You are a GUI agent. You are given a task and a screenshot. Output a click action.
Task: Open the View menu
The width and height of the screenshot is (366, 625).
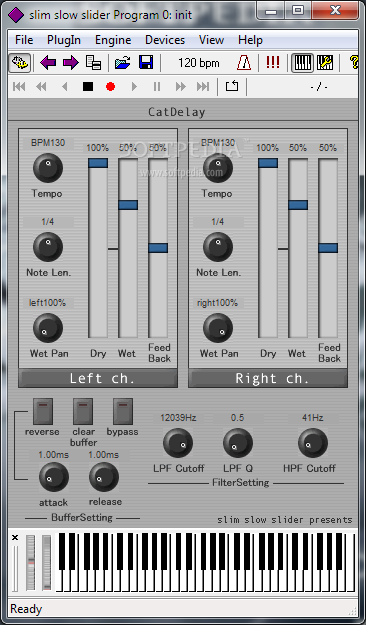(211, 40)
